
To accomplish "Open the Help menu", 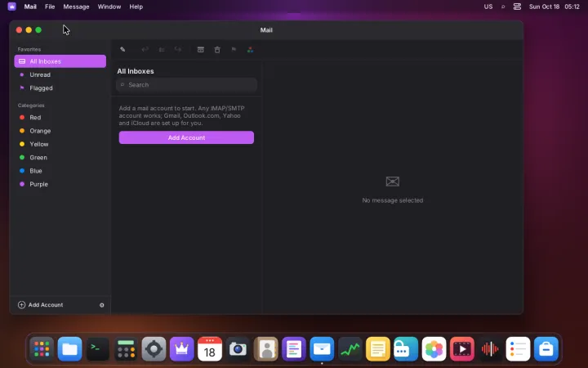I will tap(136, 7).
